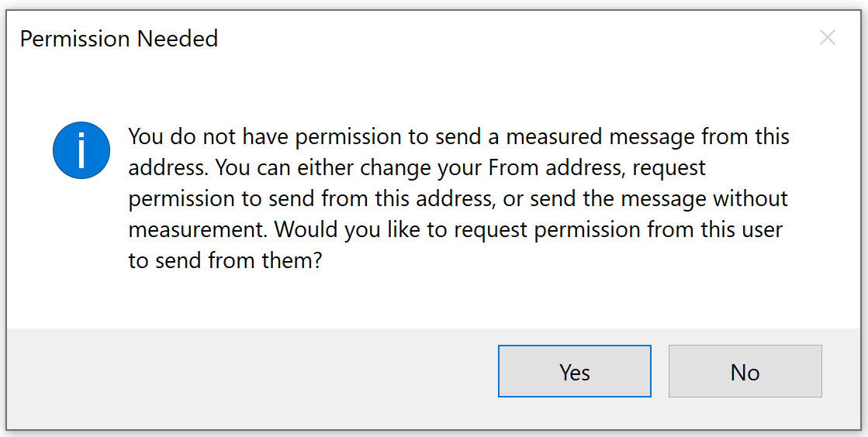Close the Permission Needed dialog with X
868x437 pixels.
click(x=828, y=37)
